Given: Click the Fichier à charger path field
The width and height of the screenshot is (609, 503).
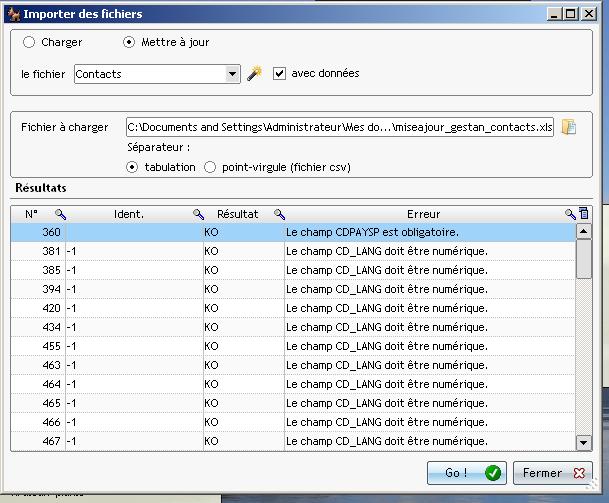Looking at the screenshot, I should [340, 127].
